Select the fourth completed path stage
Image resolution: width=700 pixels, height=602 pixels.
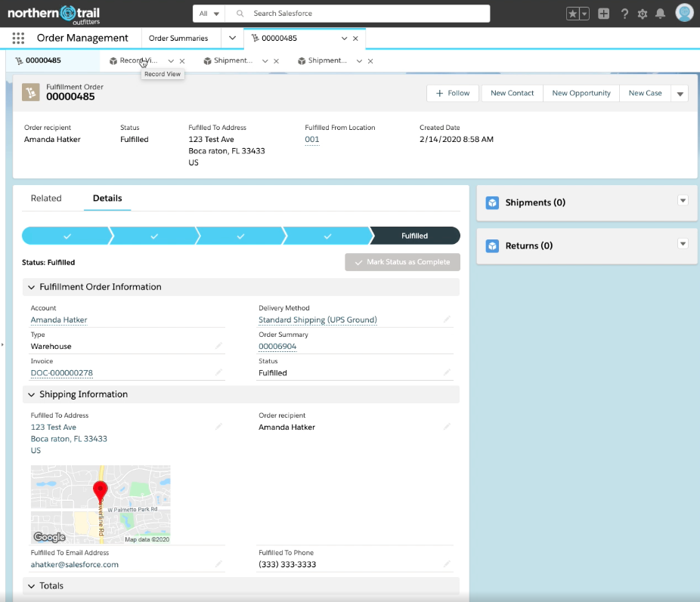tap(327, 236)
